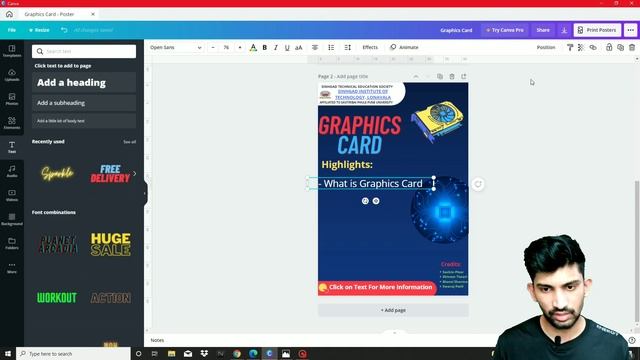Insert the Sparkle text style

point(58,173)
